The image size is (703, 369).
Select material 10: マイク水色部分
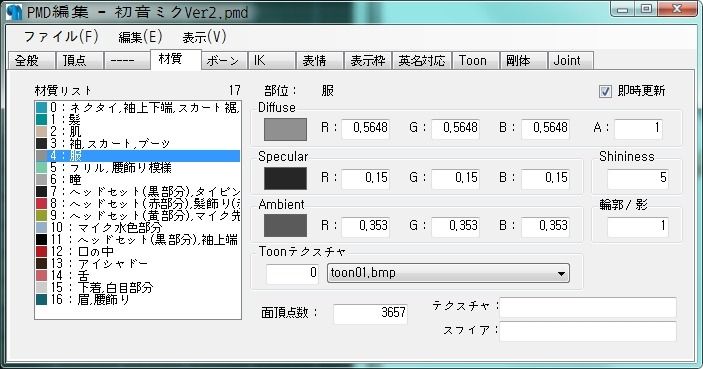point(138,227)
